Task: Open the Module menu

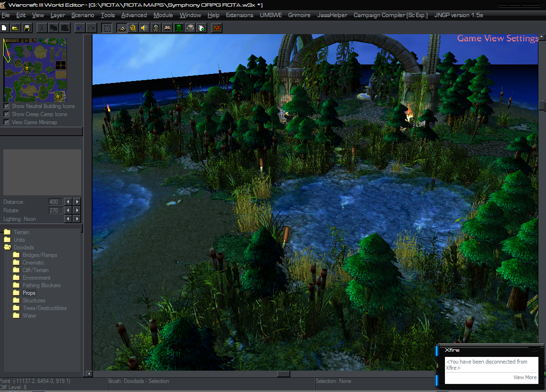Action: (163, 15)
